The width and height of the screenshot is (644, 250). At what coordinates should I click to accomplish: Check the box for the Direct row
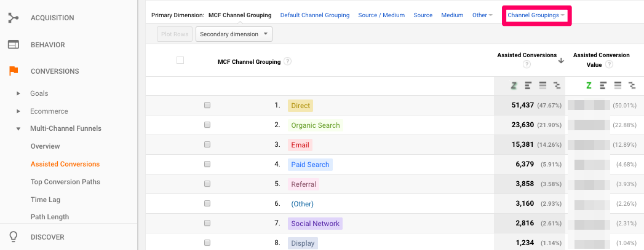pos(207,106)
